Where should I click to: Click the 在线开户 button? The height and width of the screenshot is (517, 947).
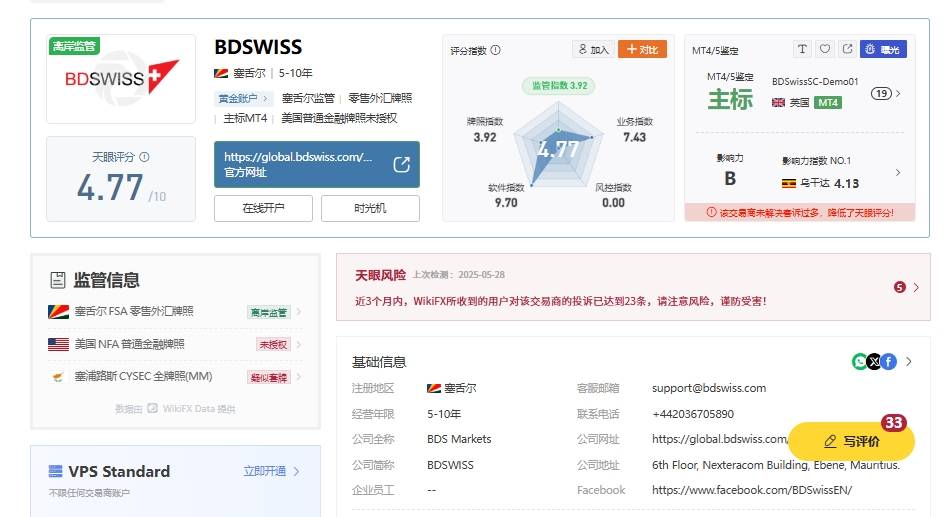click(263, 208)
